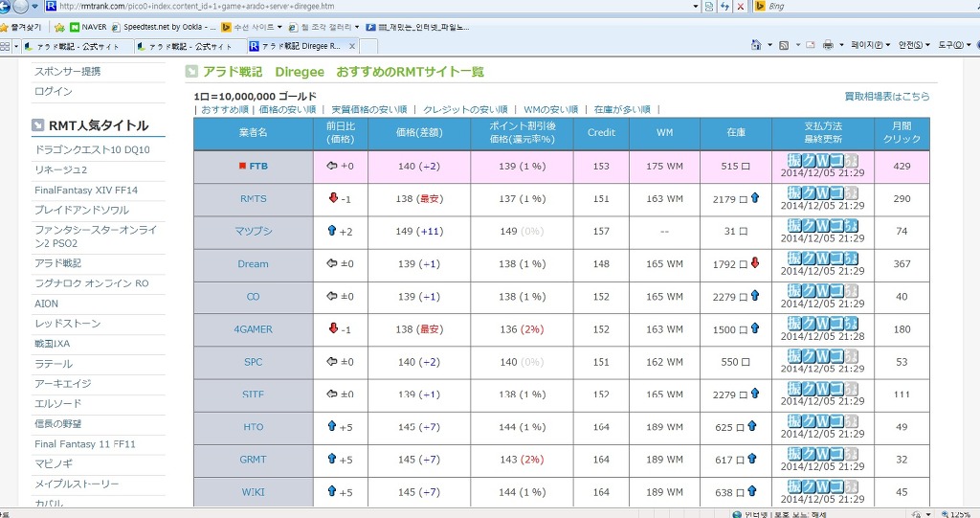The image size is (980, 518).
Task: Click the 1口=10,000,000 ゴールド text
Action: (x=255, y=97)
